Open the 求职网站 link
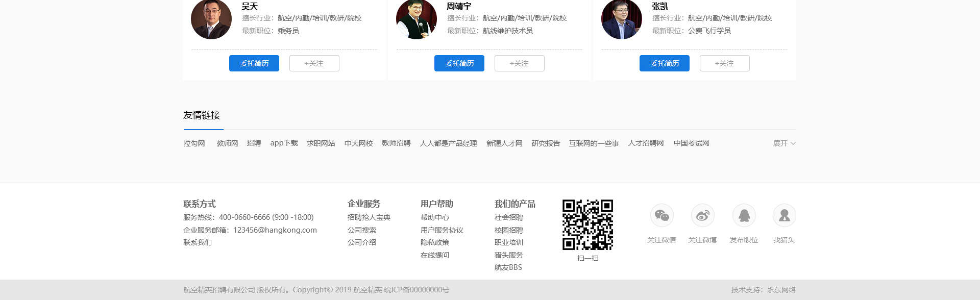 pos(321,143)
